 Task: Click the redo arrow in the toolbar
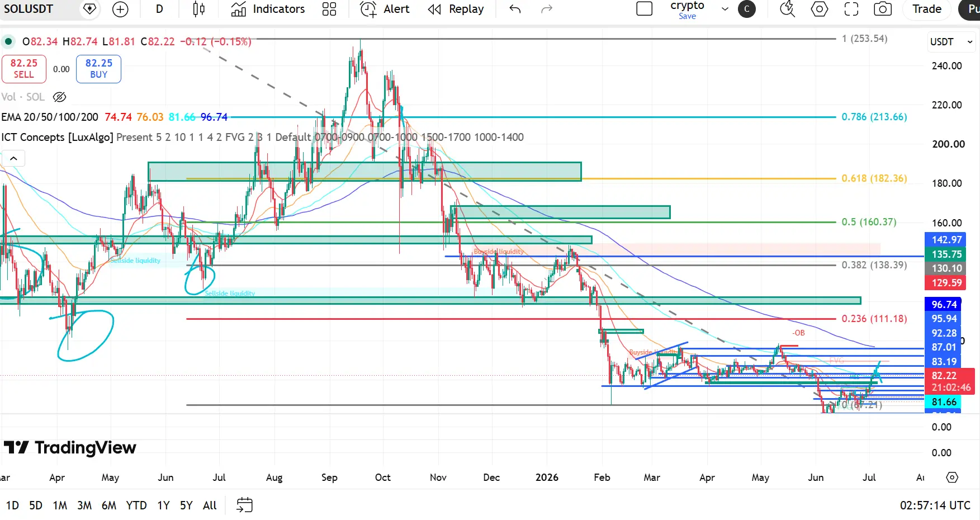pyautogui.click(x=547, y=9)
